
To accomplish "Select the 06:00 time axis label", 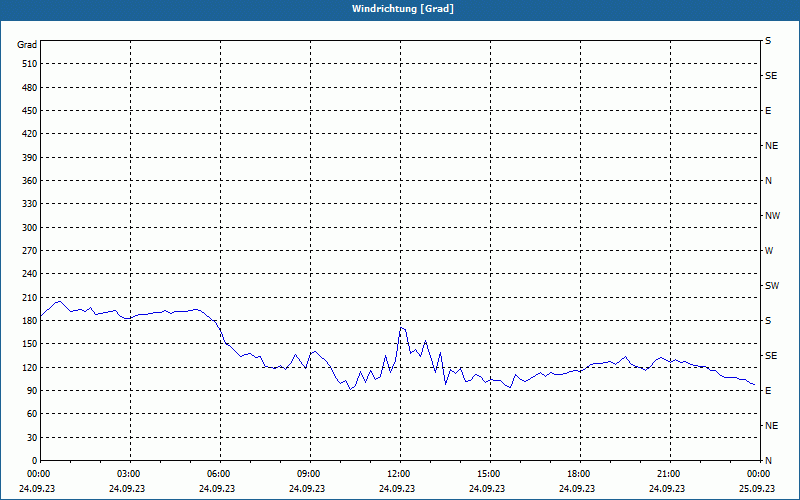I will point(220,474).
